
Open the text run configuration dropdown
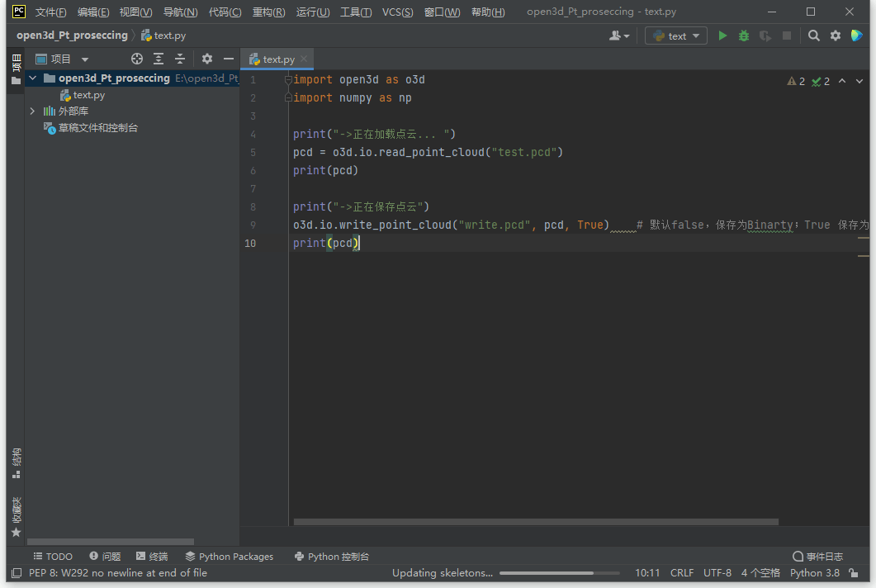(x=676, y=36)
